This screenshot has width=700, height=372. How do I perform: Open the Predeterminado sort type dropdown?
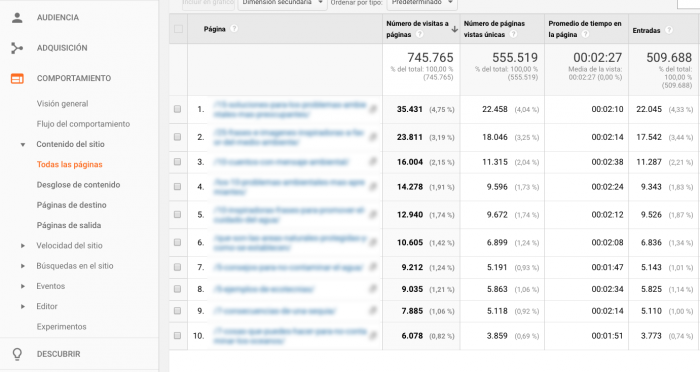click(421, 4)
